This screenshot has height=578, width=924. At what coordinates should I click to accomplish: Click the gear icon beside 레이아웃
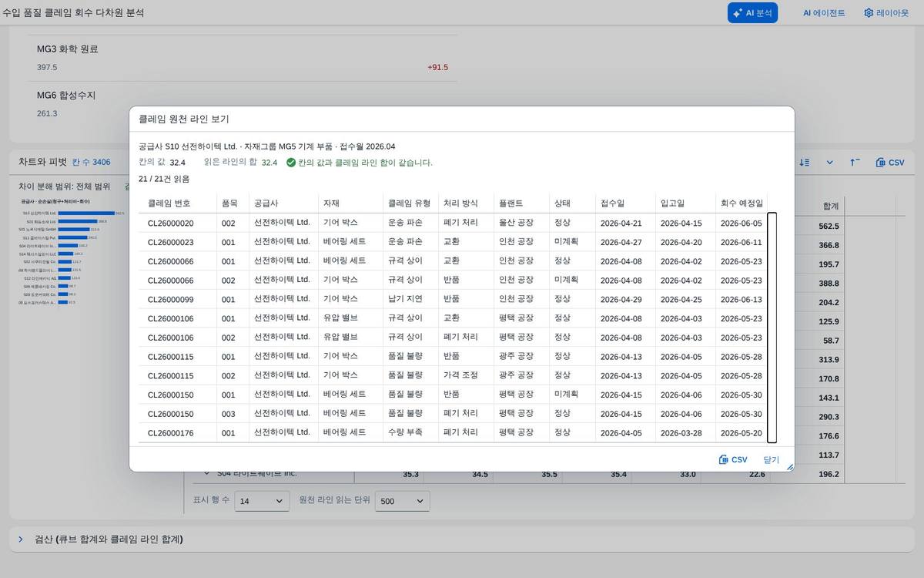tap(869, 13)
